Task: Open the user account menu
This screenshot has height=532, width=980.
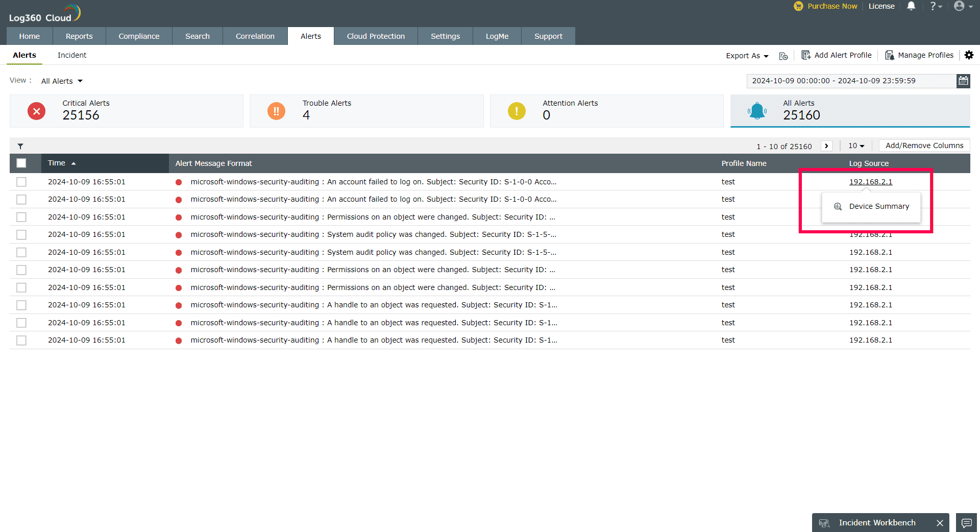Action: (963, 6)
